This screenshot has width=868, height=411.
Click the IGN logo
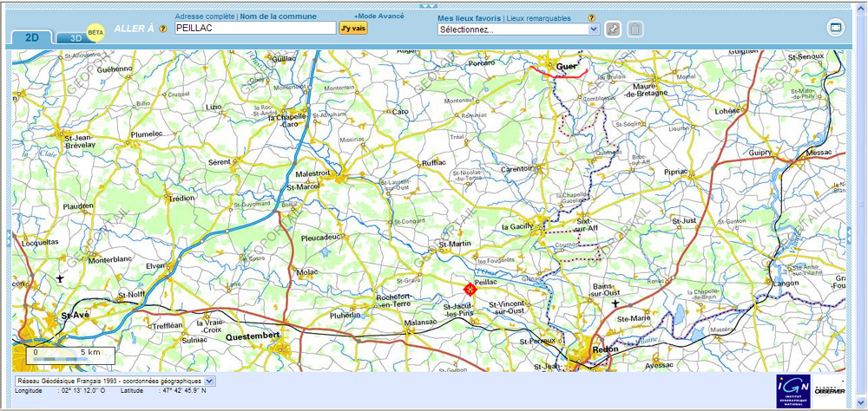pos(793,391)
